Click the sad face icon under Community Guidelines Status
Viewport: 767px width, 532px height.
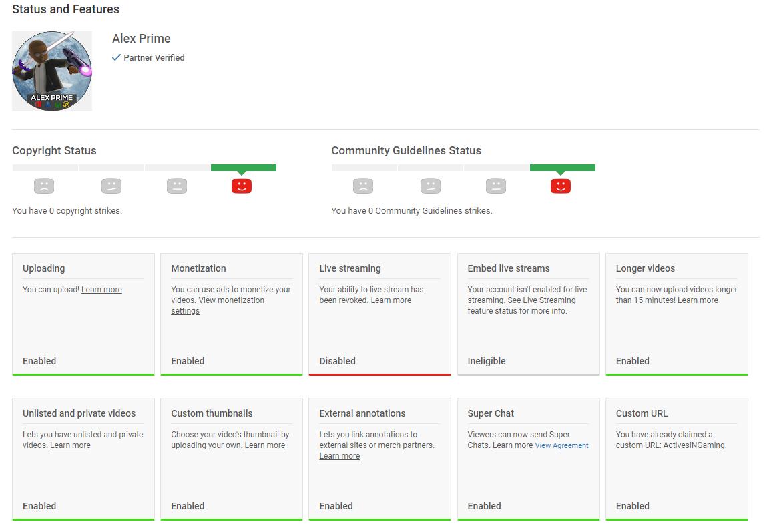pos(363,186)
